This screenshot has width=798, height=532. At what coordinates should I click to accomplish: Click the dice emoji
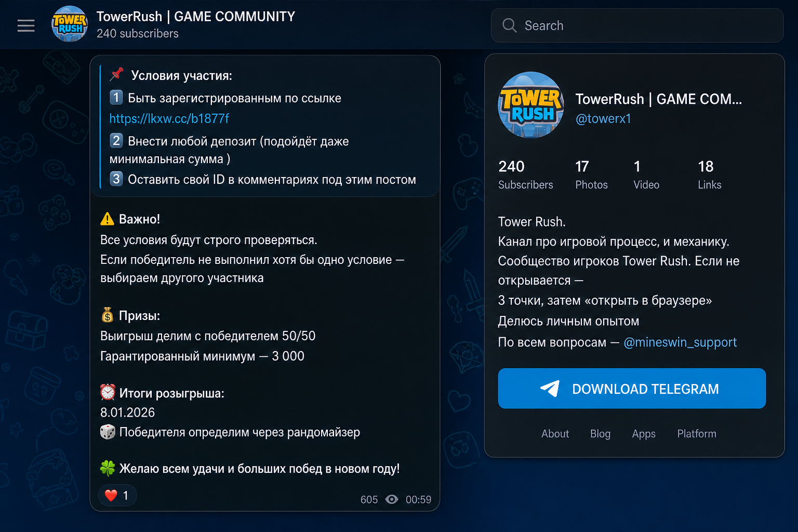tap(108, 432)
